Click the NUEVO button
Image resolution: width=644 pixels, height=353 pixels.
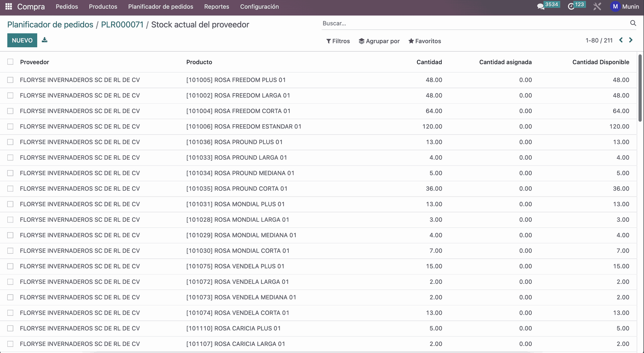click(22, 40)
